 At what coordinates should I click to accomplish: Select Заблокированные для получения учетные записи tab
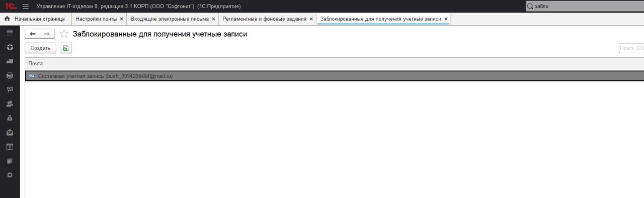tap(380, 19)
